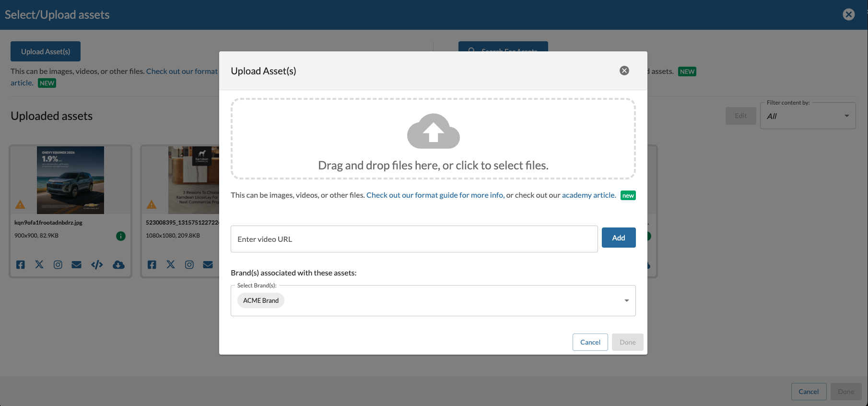Click '900x900, 82.9KB' size text
The width and height of the screenshot is (868, 406).
tap(36, 236)
